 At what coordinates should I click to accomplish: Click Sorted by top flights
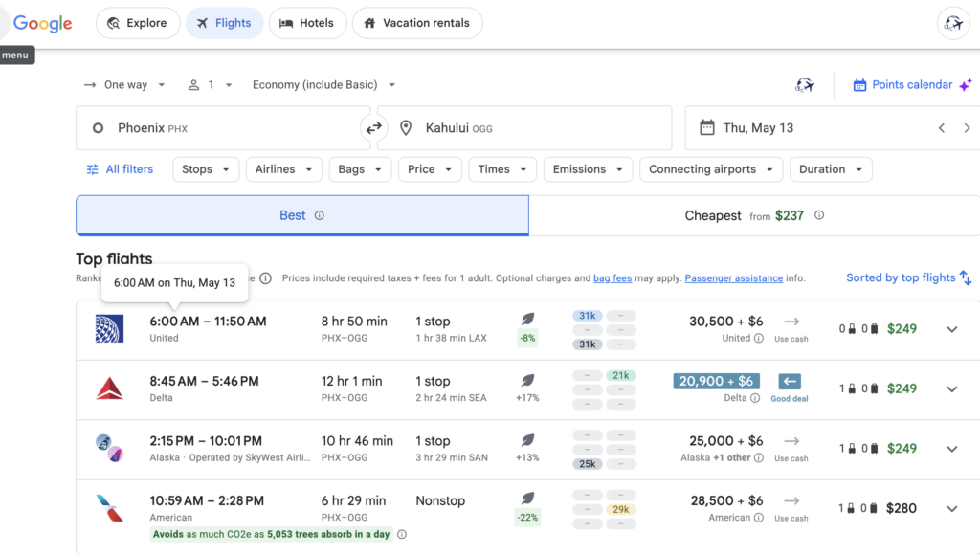tap(909, 277)
